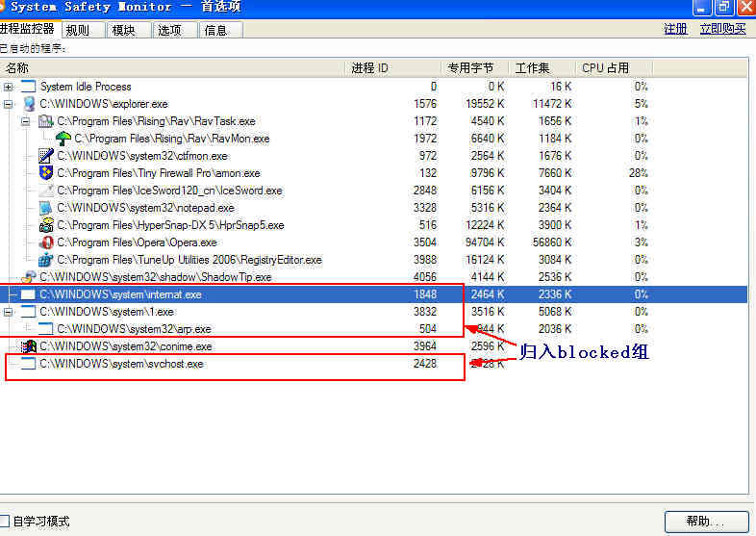Collapse the explorer.exe tree node
The width and height of the screenshot is (756, 536).
[9, 104]
